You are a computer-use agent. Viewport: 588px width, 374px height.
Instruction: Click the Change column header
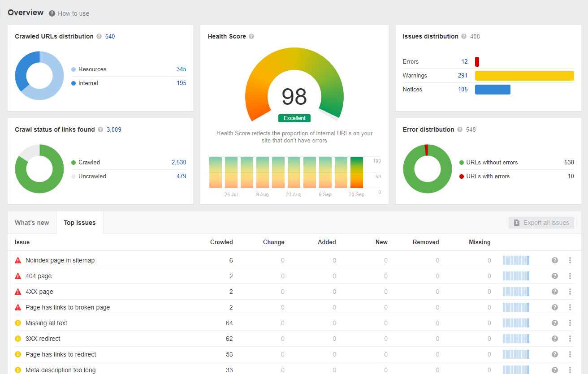pyautogui.click(x=273, y=242)
